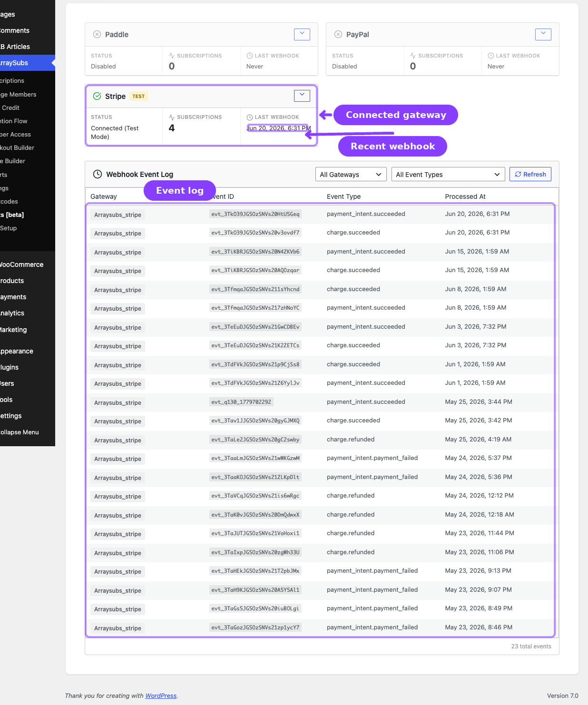Open the Store Credit submenu item
Viewport: 588px width, 705px height.
[10, 108]
